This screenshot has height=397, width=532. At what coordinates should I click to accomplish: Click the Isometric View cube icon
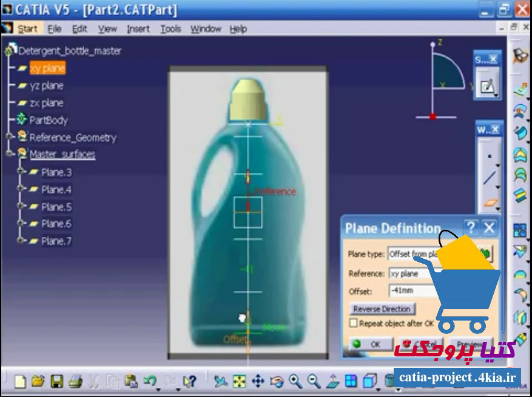tap(369, 381)
